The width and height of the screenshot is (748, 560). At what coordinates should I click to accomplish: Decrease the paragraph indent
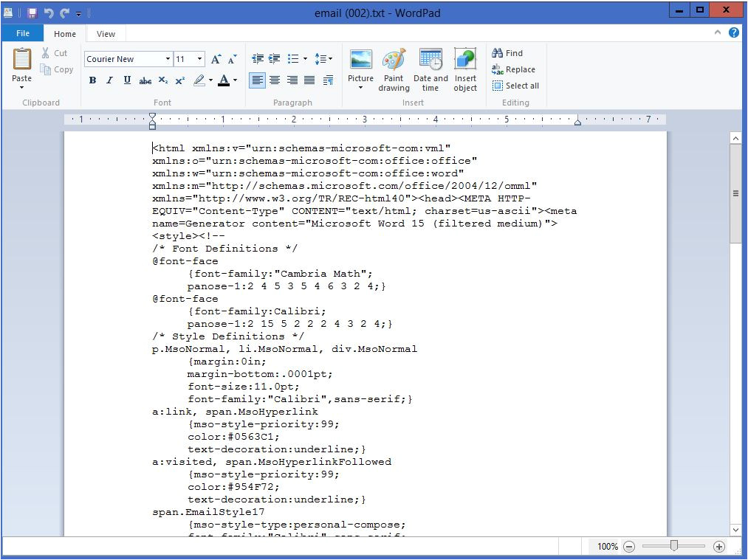pyautogui.click(x=258, y=59)
